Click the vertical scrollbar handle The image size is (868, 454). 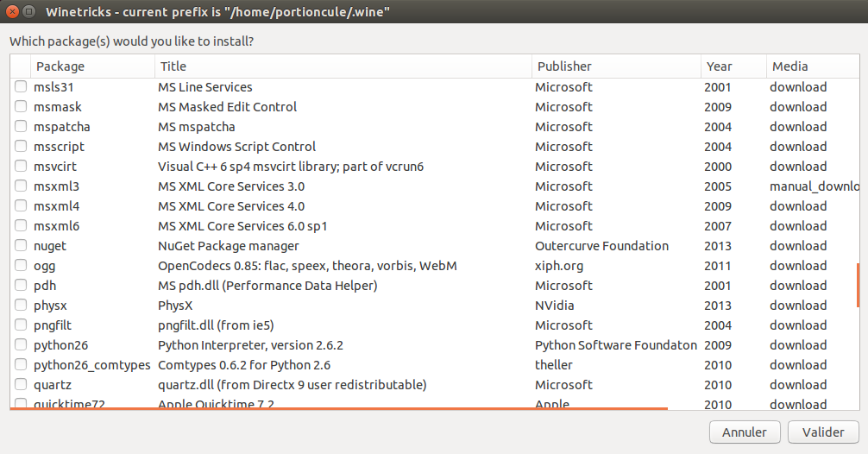[858, 285]
